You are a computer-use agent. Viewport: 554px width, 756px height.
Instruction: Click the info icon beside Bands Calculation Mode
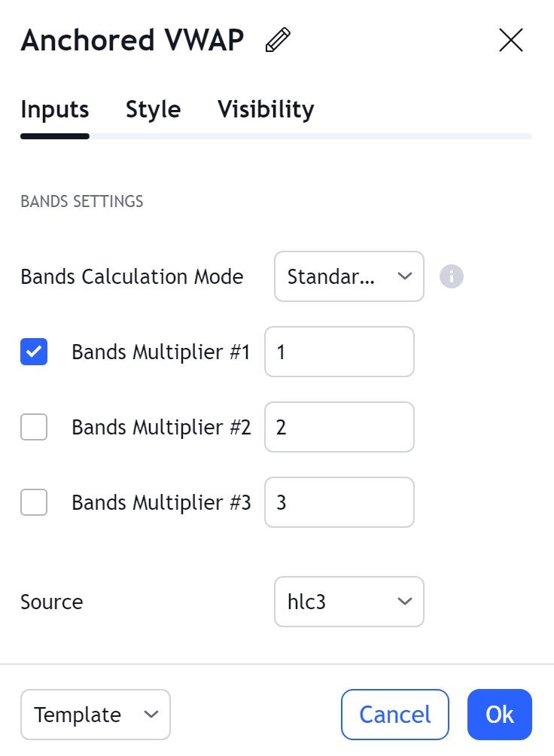452,276
